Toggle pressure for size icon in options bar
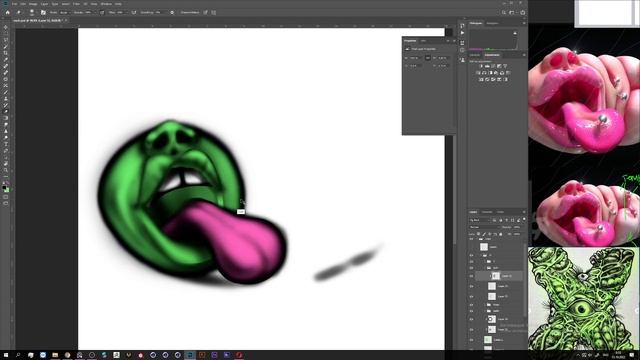This screenshot has height=360, width=640. [x=205, y=12]
